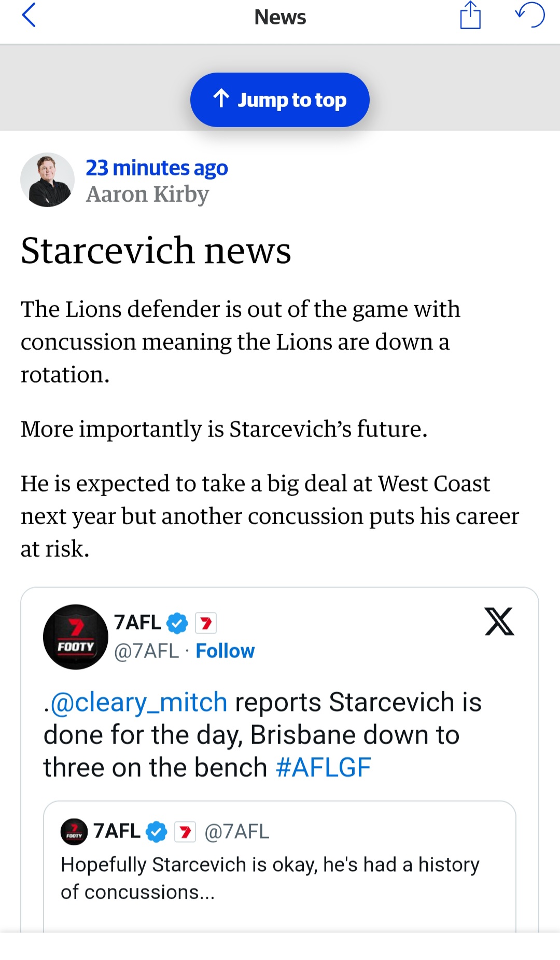Tap the red 7 affiliate badge
This screenshot has width=560, height=960.
(206, 623)
